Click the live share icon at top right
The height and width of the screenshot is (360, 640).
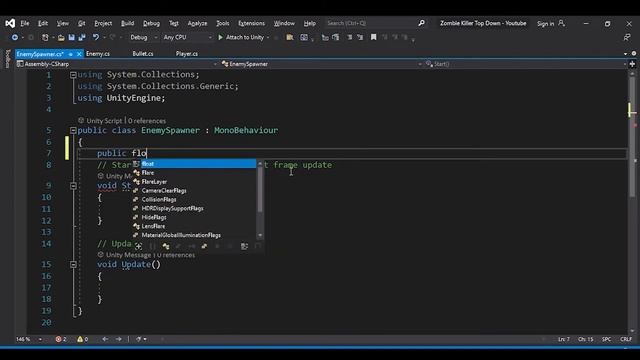tap(627, 38)
